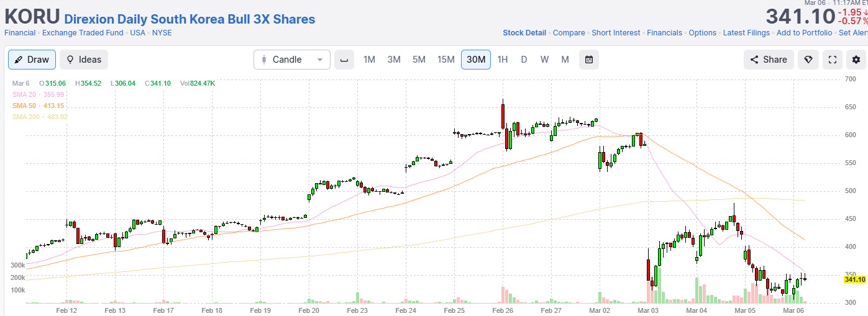This screenshot has width=868, height=316.
Task: Open the Financial sector link
Action: (x=21, y=33)
